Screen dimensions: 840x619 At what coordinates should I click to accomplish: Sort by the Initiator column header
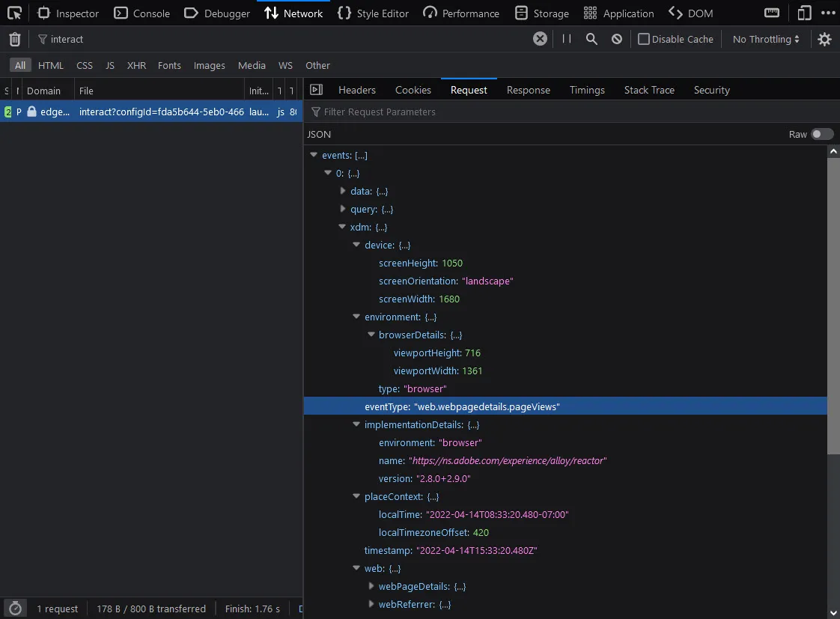[x=259, y=91]
